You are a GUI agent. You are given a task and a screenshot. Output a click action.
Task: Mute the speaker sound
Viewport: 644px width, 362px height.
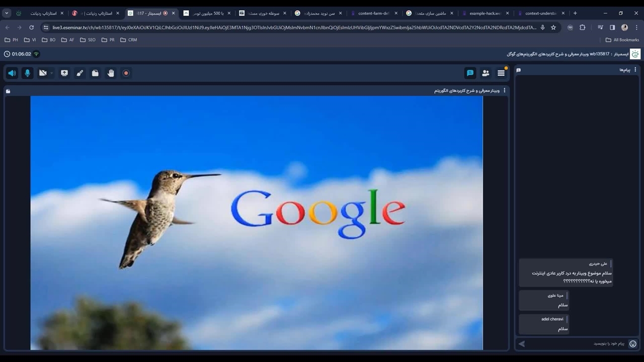[12, 73]
